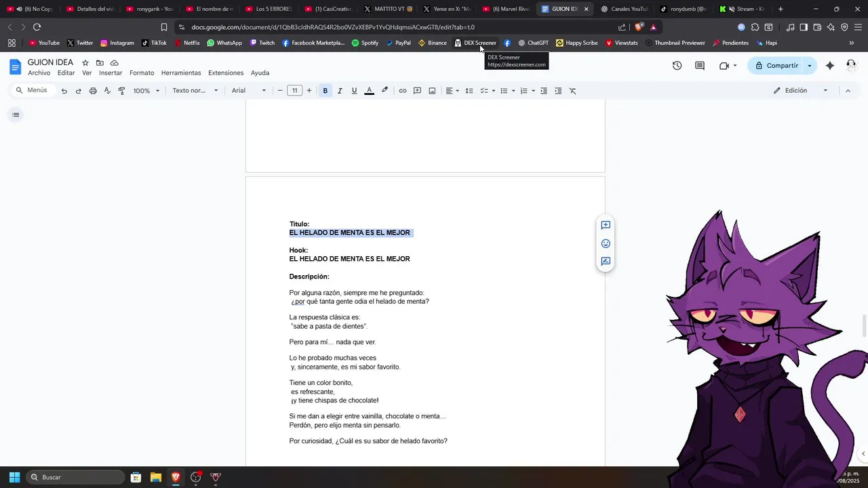Click the font size field showing 11

tap(294, 91)
